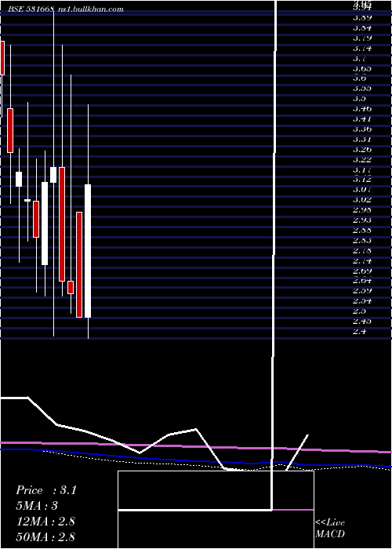Click the "12MA : 2.8" value
The image size is (392, 549).
(45, 522)
